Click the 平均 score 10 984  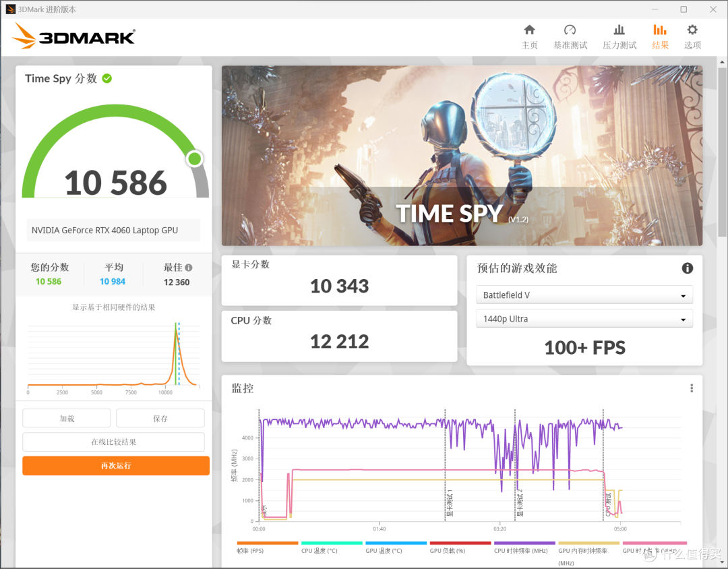coord(113,282)
